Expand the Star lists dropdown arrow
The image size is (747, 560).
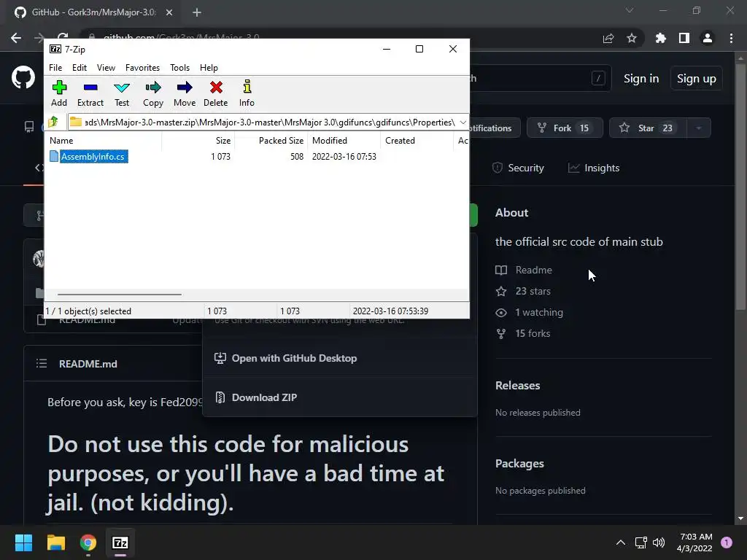tap(699, 128)
